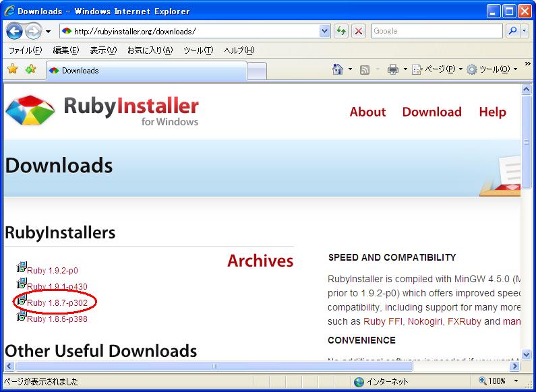Click the horizontal scrollbar right arrow
The width and height of the screenshot is (536, 392).
(x=514, y=366)
